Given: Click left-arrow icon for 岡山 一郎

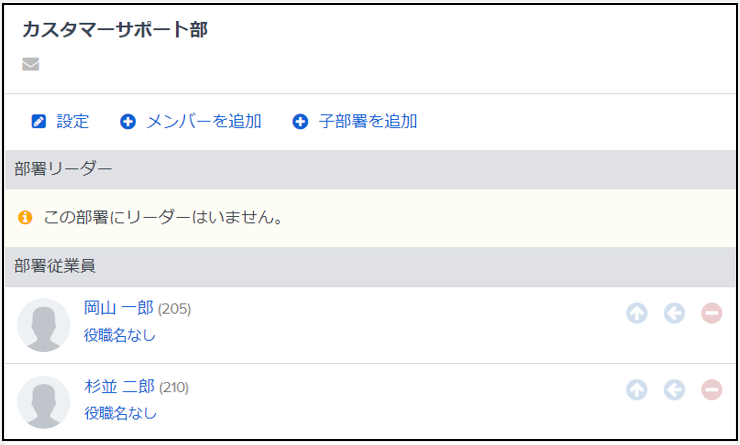Looking at the screenshot, I should [x=674, y=313].
